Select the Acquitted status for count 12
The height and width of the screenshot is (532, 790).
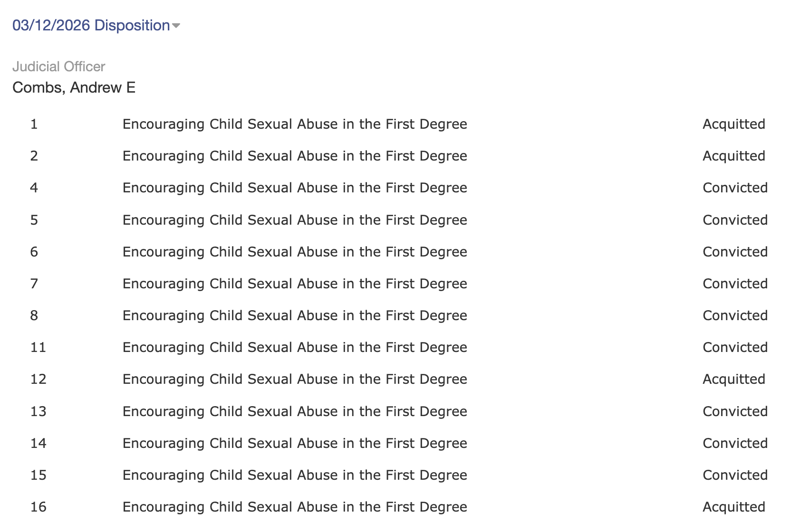(733, 379)
